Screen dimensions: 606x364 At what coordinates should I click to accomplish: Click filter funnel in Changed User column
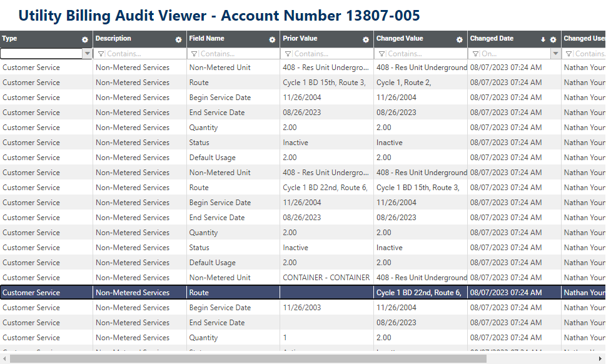coord(569,54)
